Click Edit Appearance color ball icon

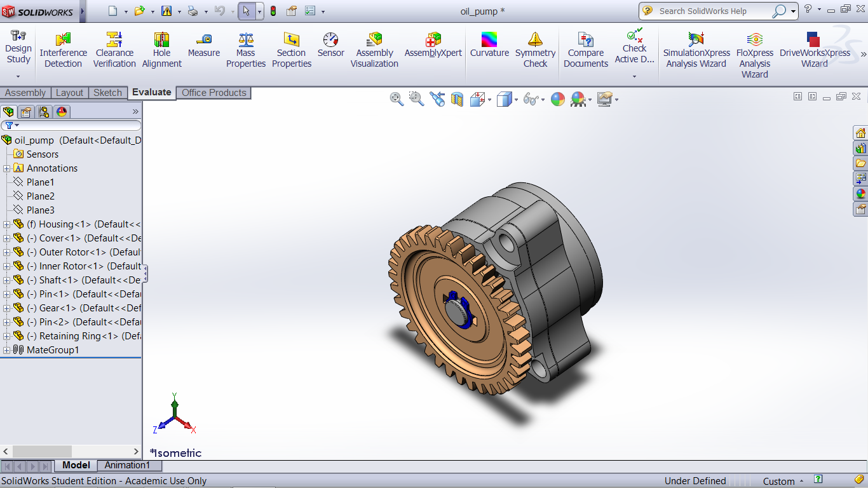coord(557,99)
